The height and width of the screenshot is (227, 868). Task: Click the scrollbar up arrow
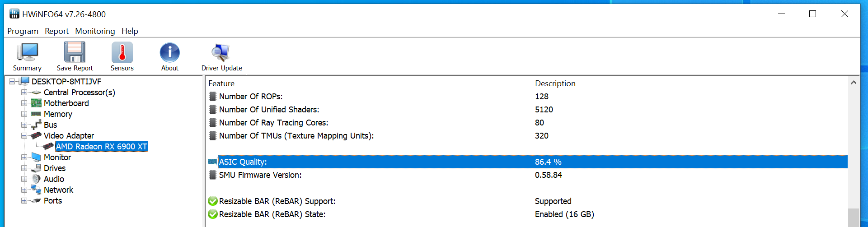[x=854, y=83]
